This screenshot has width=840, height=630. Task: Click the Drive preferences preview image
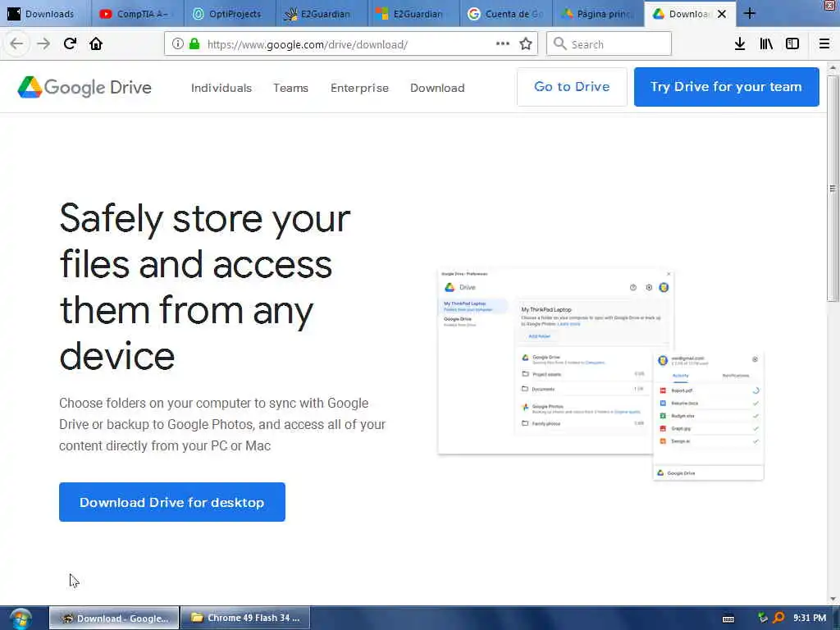pyautogui.click(x=600, y=374)
